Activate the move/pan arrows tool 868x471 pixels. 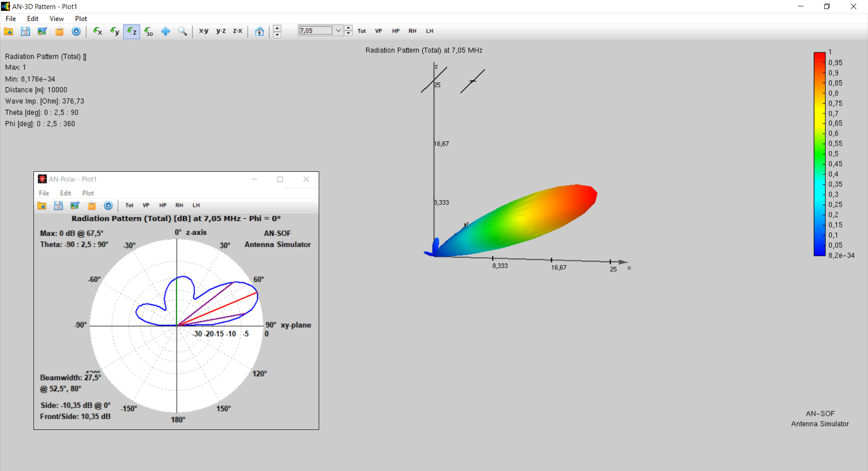pyautogui.click(x=165, y=31)
